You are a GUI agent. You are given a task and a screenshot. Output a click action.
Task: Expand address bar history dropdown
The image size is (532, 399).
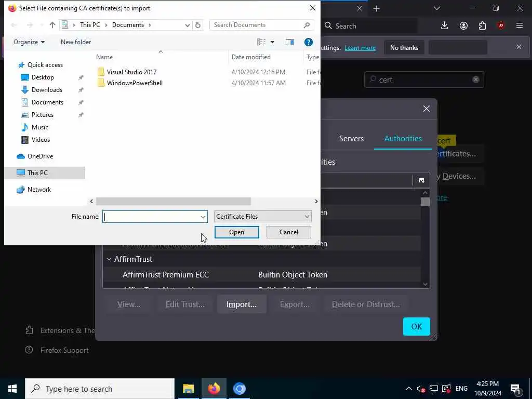(x=187, y=25)
